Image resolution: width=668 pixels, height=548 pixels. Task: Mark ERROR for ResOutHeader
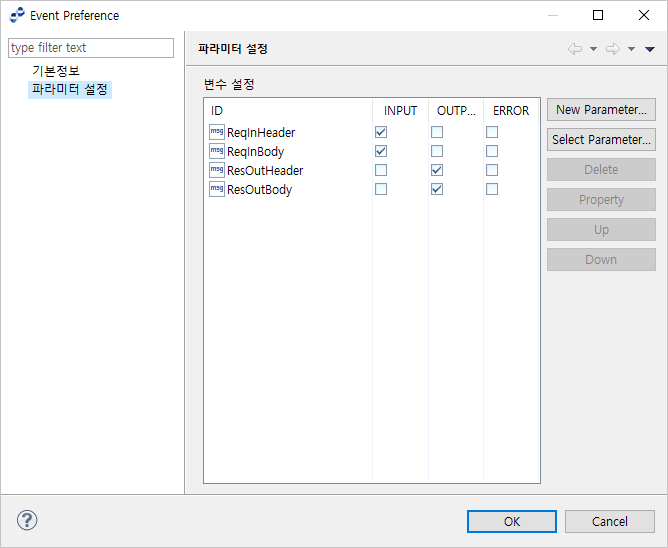click(x=492, y=170)
